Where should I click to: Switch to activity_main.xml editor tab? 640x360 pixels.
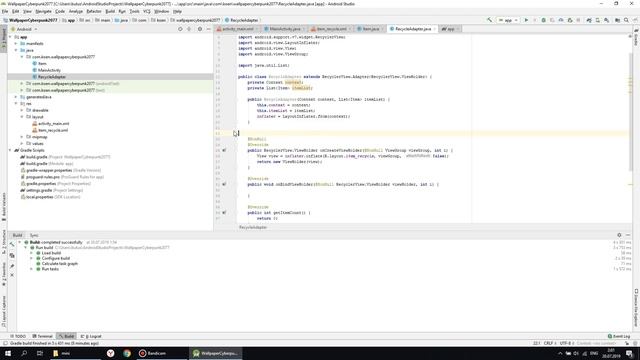[x=238, y=29]
